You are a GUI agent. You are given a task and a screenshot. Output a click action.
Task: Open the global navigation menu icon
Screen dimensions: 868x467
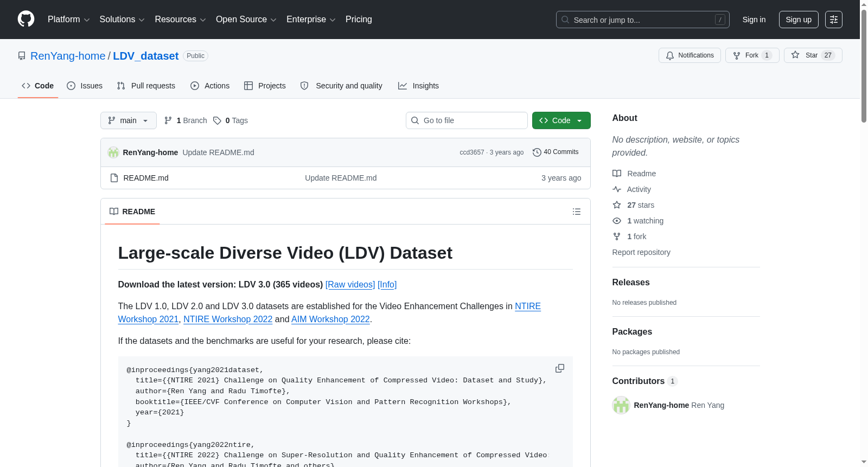point(834,20)
